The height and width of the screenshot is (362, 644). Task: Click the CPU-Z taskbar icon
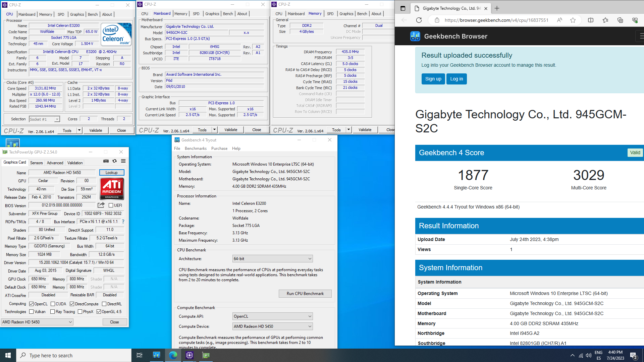coord(190,355)
